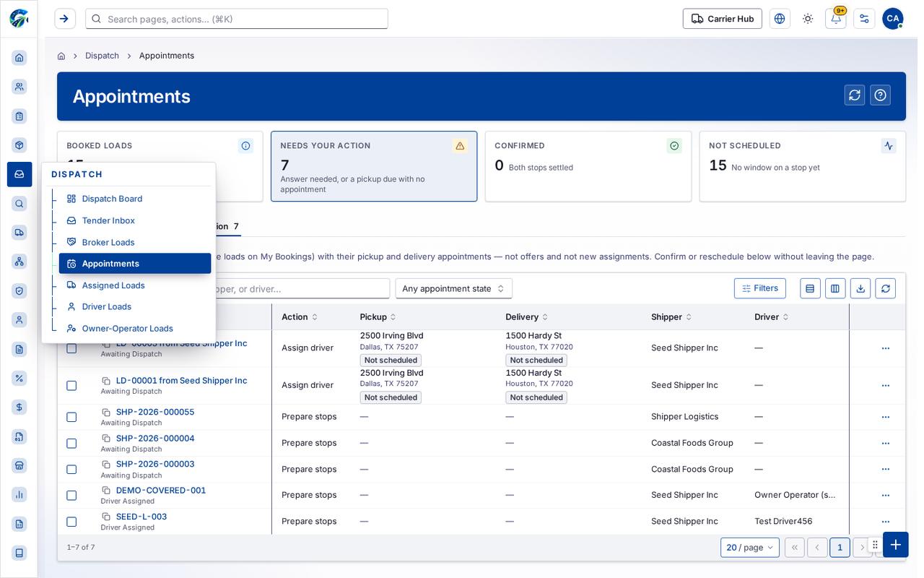Tick the checkbox for LD-00001
This screenshot has width=924, height=578.
point(71,386)
